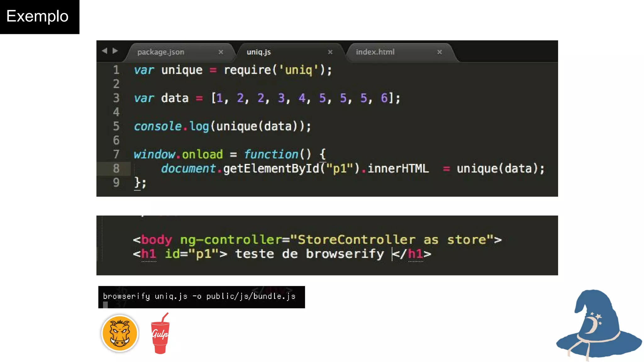Close the index.html tab

point(440,52)
